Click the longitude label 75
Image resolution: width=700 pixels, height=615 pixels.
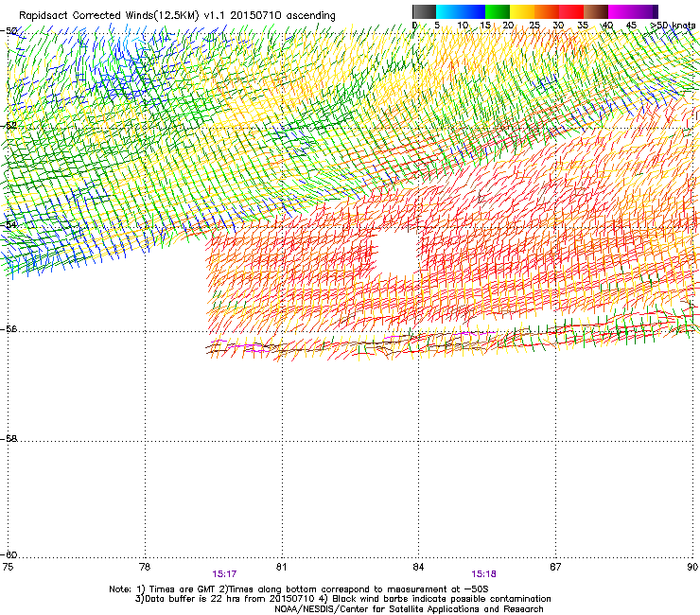8,567
